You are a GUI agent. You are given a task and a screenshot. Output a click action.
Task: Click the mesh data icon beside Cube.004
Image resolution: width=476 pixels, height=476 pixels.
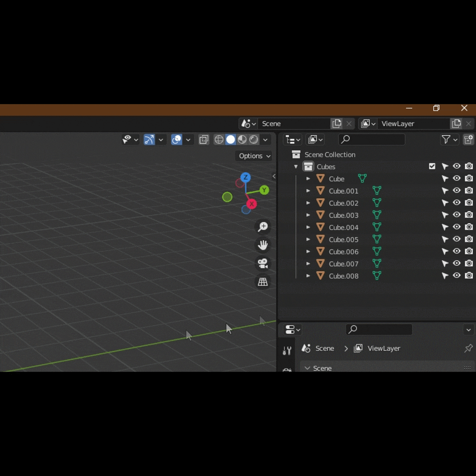376,227
